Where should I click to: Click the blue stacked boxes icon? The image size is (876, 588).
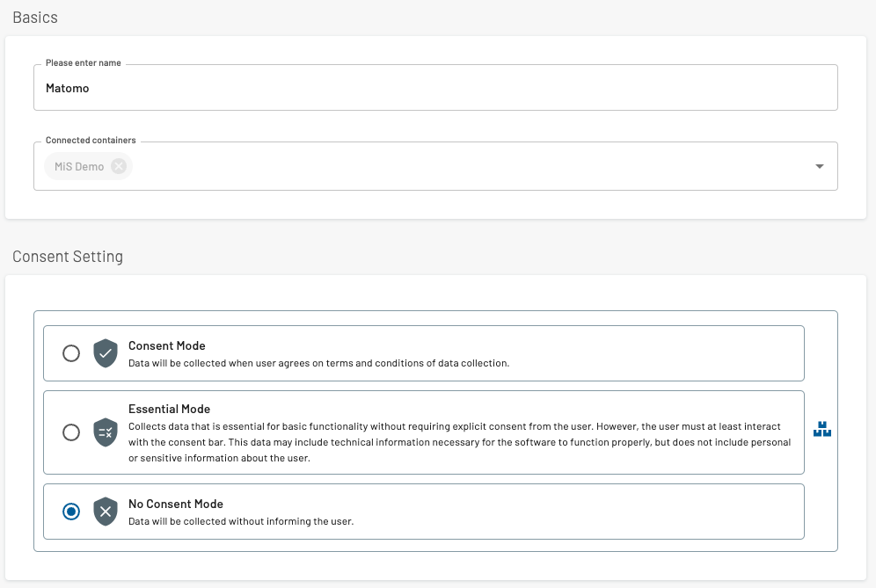822,431
